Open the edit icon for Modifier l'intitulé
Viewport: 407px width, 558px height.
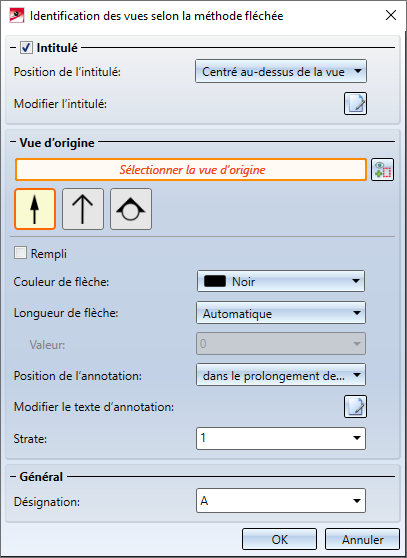(x=355, y=104)
